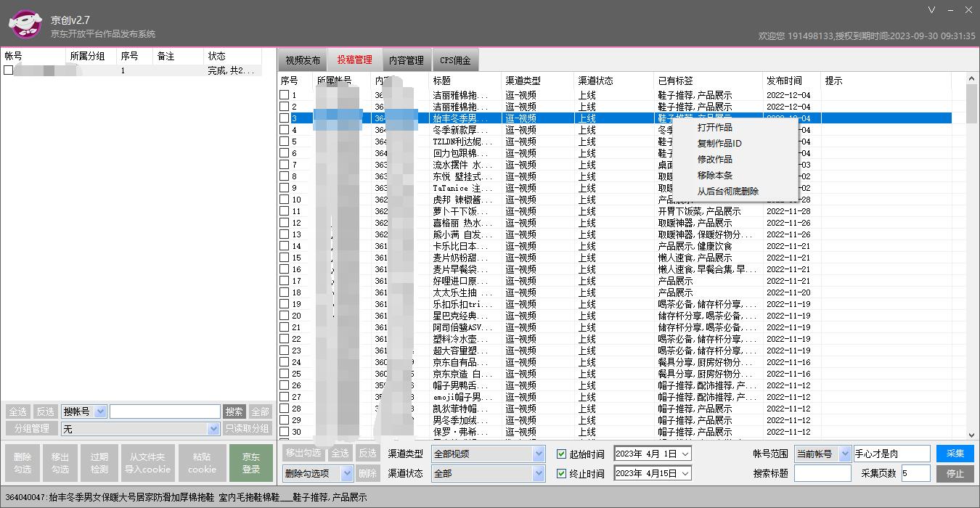Click the 京创 app logo icon
The height and width of the screenshot is (508, 980).
click(x=25, y=24)
